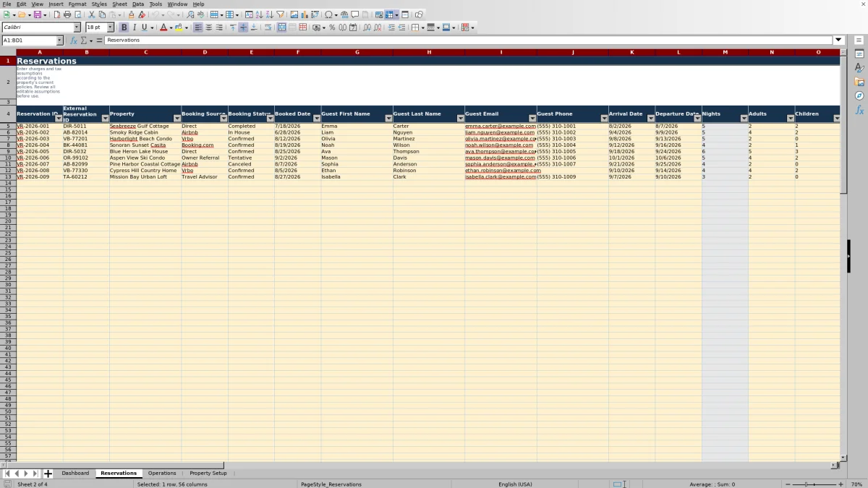The height and width of the screenshot is (488, 868).
Task: Toggle Wrap Text
Action: pos(268,27)
